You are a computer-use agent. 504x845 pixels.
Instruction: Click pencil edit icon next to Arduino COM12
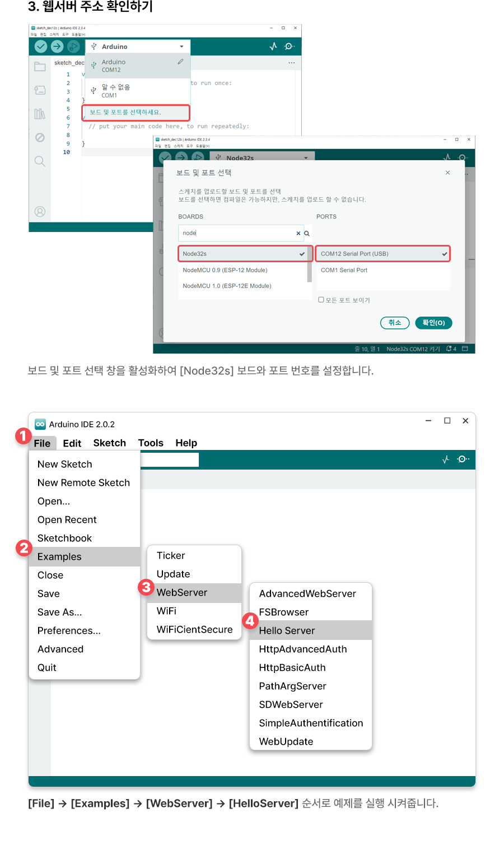[x=180, y=62]
